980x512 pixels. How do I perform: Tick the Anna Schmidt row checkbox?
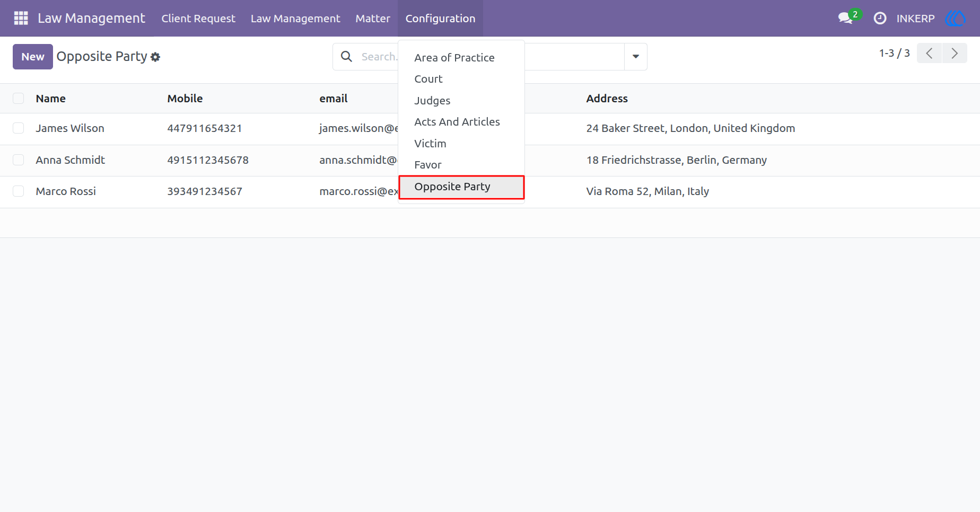click(19, 160)
